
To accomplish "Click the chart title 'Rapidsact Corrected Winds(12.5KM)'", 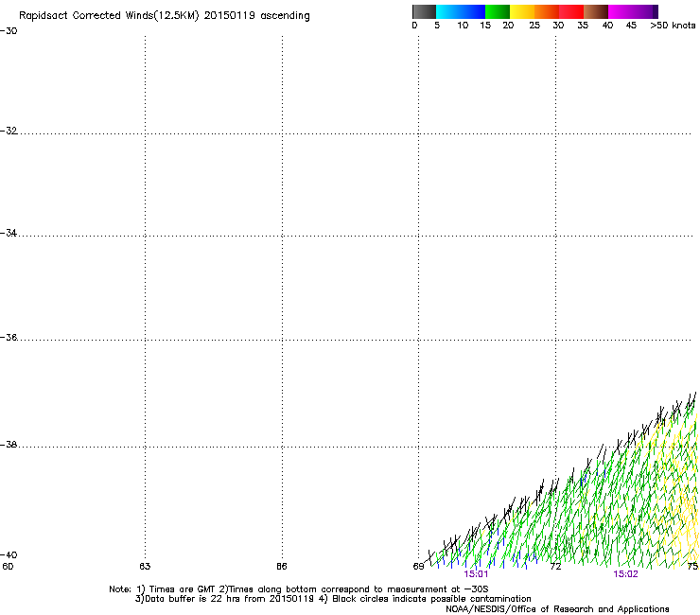I will tap(109, 16).
